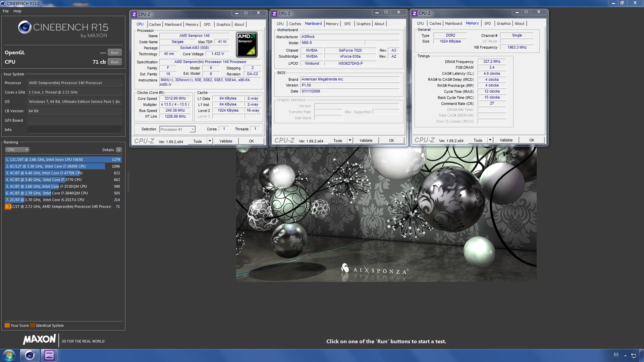644x362 pixels.
Task: Click the GFX Board field
Action: tap(74, 120)
